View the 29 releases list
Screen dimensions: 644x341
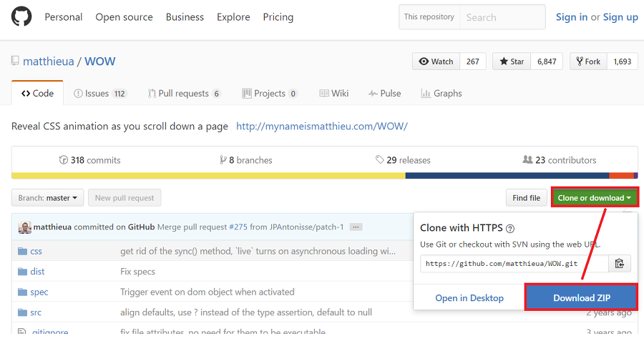coord(403,160)
